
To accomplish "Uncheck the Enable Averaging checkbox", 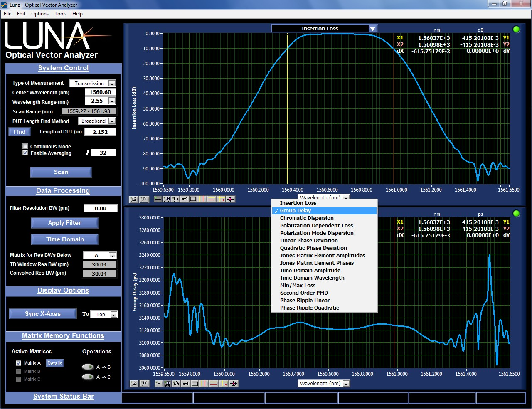I will coord(25,153).
